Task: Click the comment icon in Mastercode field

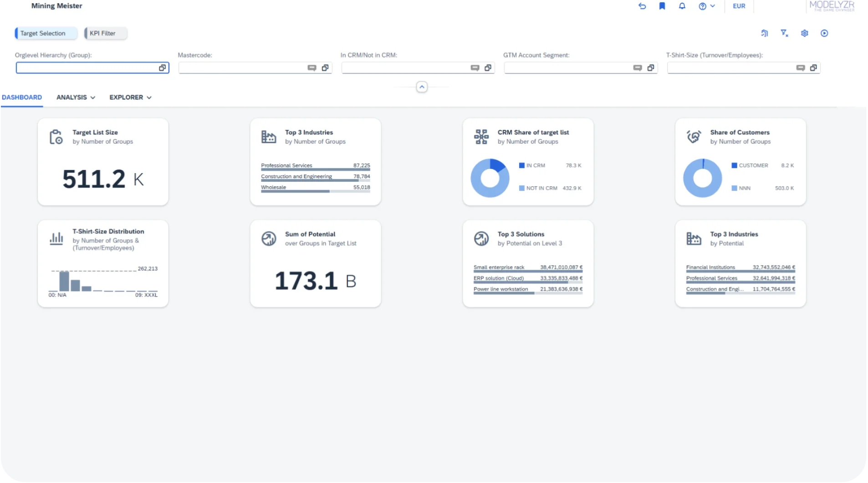Action: pyautogui.click(x=312, y=68)
